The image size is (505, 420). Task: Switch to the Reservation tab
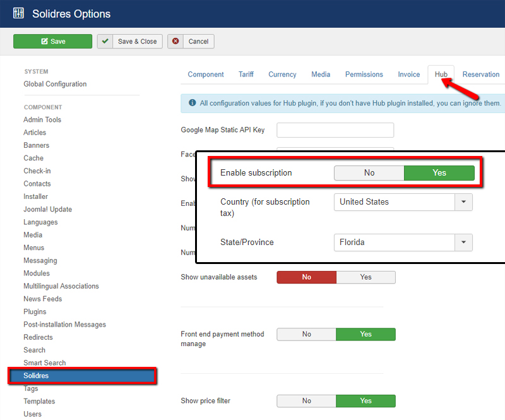(481, 74)
